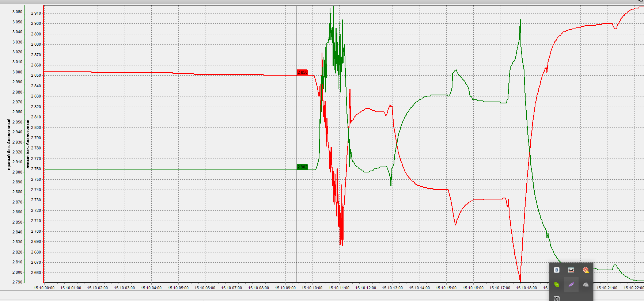Click the 'правый бак. Аналоговый' axis title

tap(9, 144)
